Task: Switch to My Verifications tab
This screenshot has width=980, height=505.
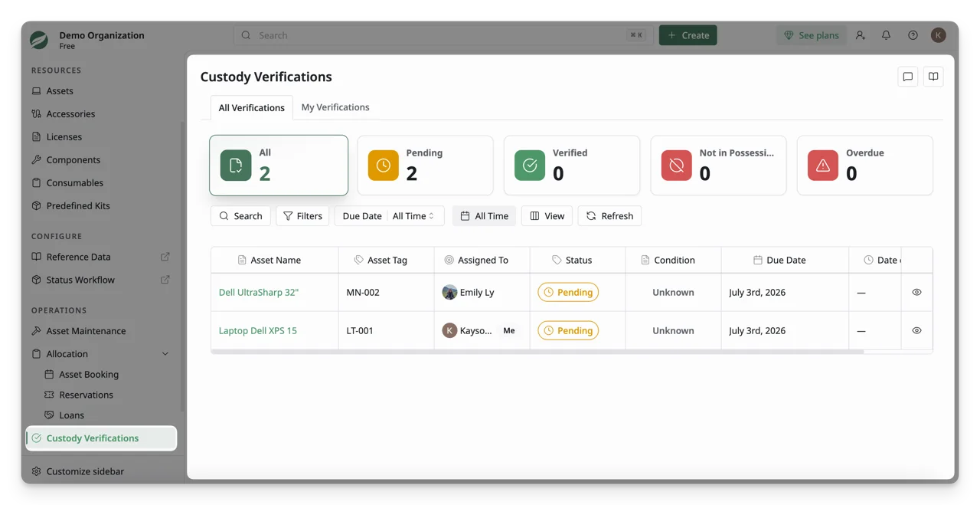Action: [335, 107]
